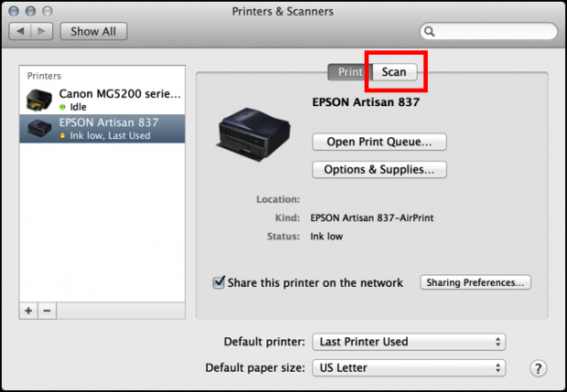
Task: Open help with the question mark button
Action: pyautogui.click(x=538, y=368)
